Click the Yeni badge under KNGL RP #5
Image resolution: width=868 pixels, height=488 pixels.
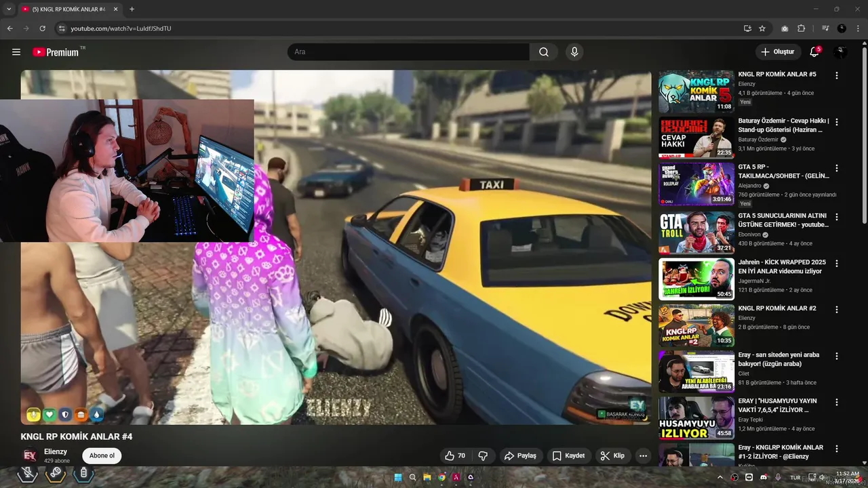[745, 102]
